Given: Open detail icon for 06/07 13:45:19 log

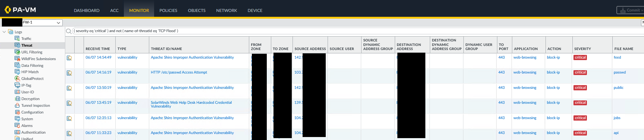Looking at the screenshot, I should point(69,103).
